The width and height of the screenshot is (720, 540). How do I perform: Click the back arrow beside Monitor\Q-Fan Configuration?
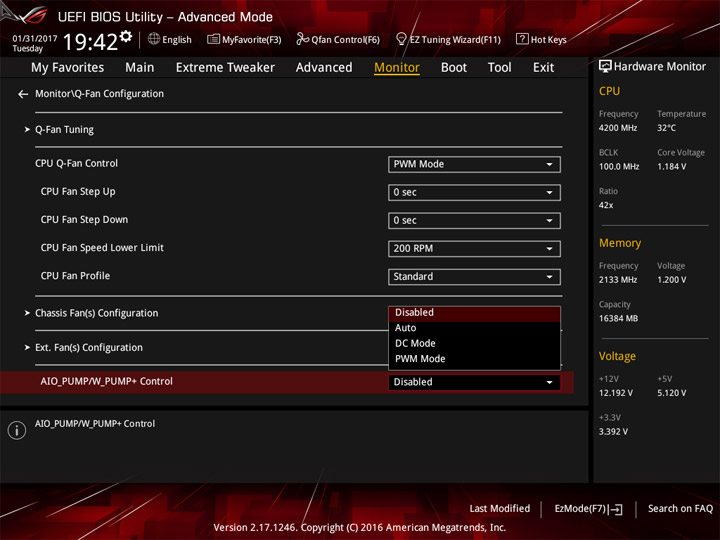[x=23, y=94]
